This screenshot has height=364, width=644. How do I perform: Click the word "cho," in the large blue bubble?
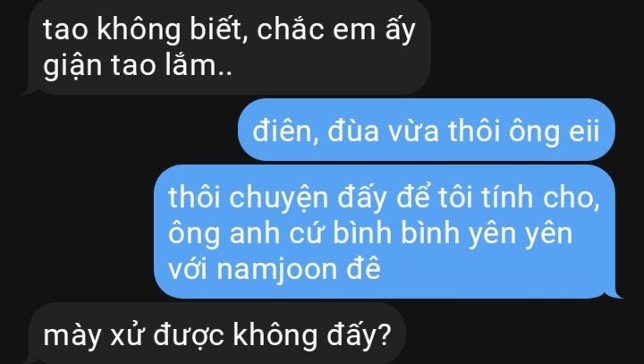tap(572, 199)
